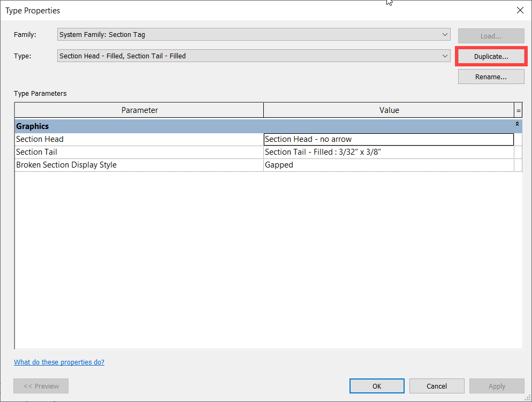Viewport: 532px width, 402px height.
Task: Close the Type Properties dialog
Action: click(x=520, y=10)
